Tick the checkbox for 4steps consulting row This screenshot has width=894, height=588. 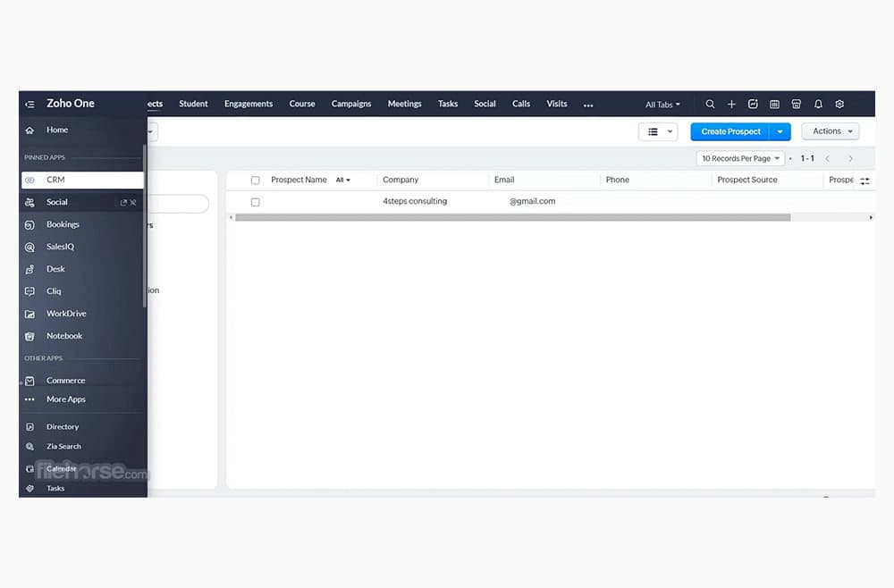pyautogui.click(x=256, y=202)
